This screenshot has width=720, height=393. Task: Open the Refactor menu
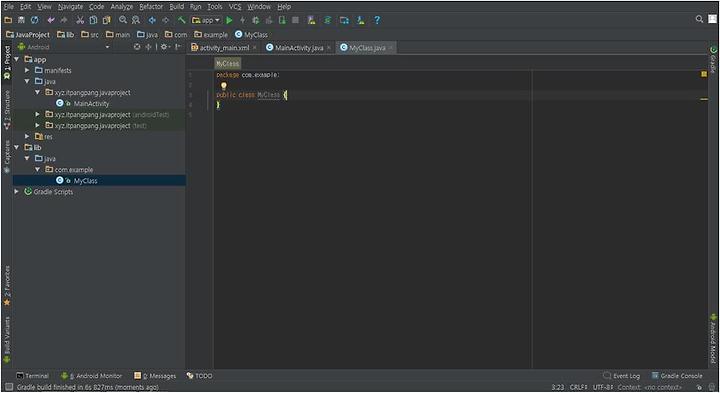tap(151, 6)
